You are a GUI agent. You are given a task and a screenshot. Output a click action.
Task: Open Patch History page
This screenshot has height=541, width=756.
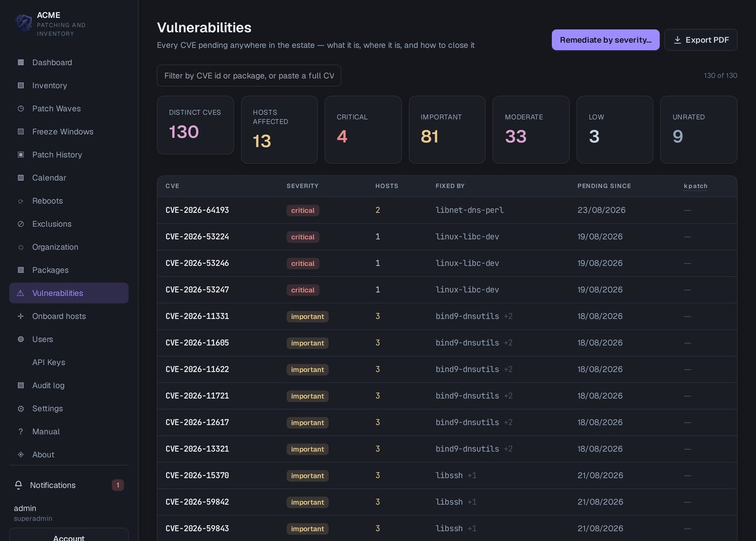pos(69,155)
